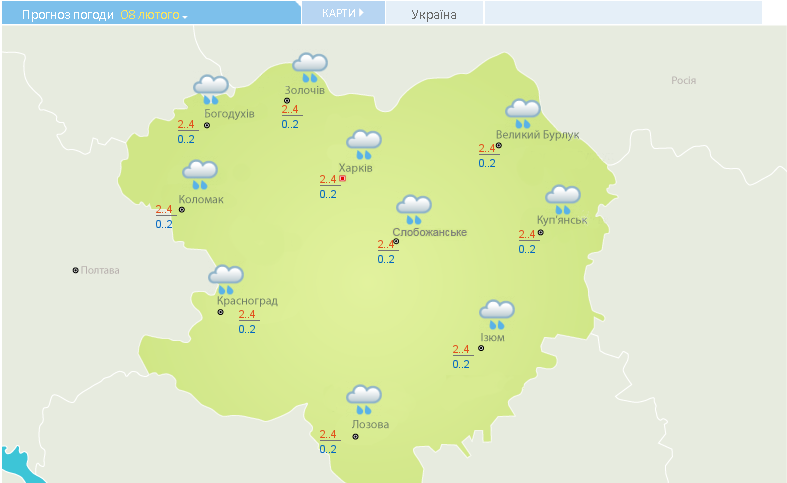Click the rain cloud icon above Богодухів

tap(211, 89)
